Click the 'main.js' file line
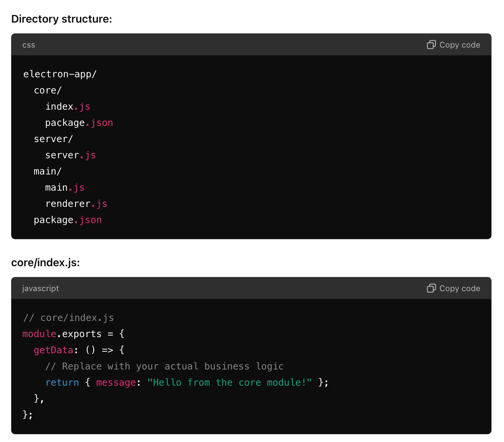 [x=65, y=188]
